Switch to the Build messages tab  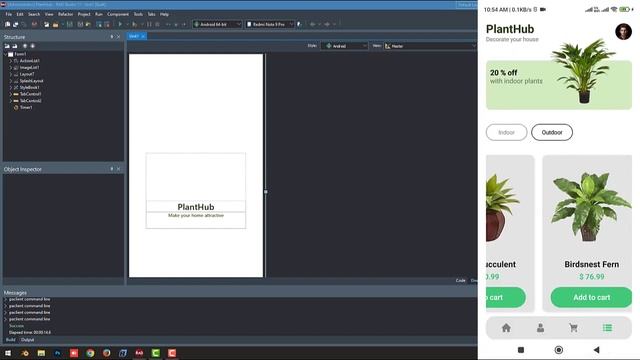point(11,340)
